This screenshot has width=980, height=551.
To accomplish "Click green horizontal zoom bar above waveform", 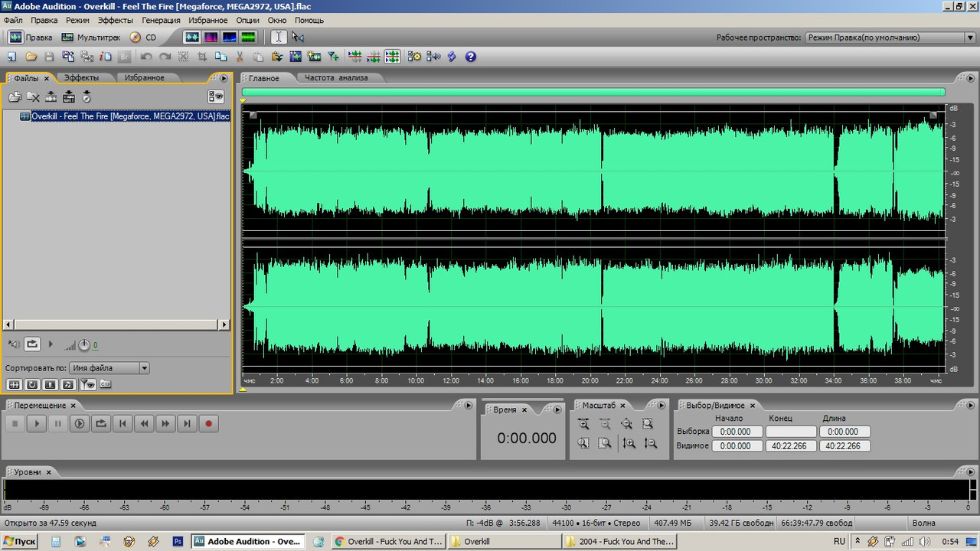I will point(593,92).
